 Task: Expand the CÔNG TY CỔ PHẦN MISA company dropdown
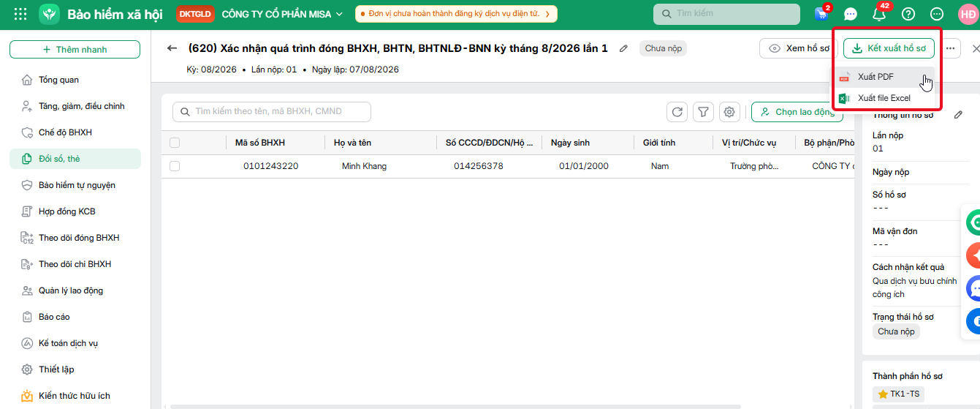tap(282, 14)
